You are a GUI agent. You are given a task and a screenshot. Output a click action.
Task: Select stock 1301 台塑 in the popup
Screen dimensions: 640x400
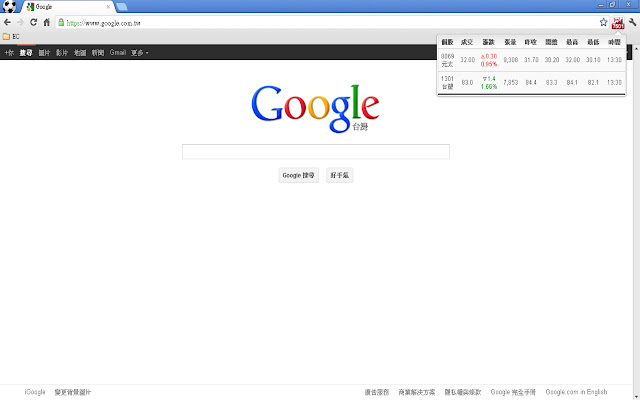pos(447,82)
